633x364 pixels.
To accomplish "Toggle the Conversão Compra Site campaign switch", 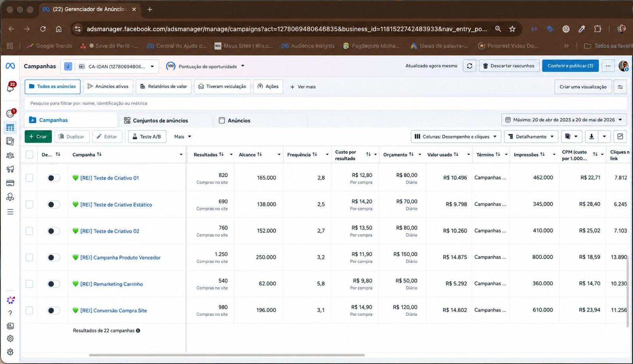I will click(53, 310).
